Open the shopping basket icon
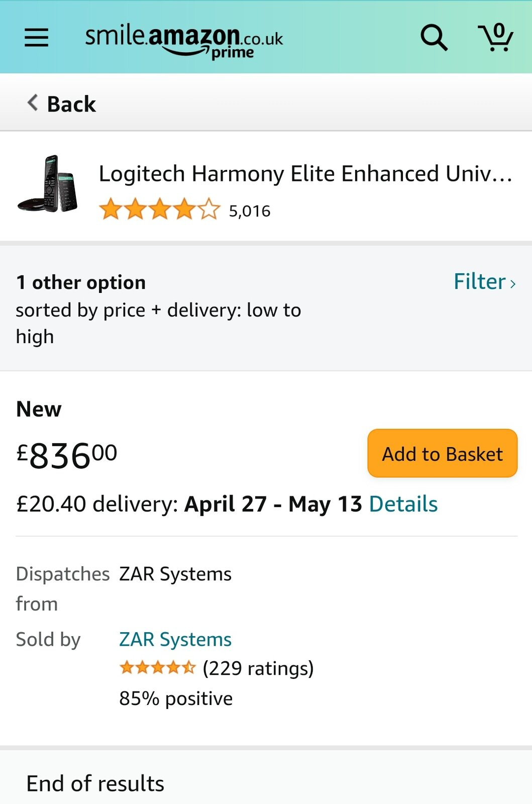 496,37
